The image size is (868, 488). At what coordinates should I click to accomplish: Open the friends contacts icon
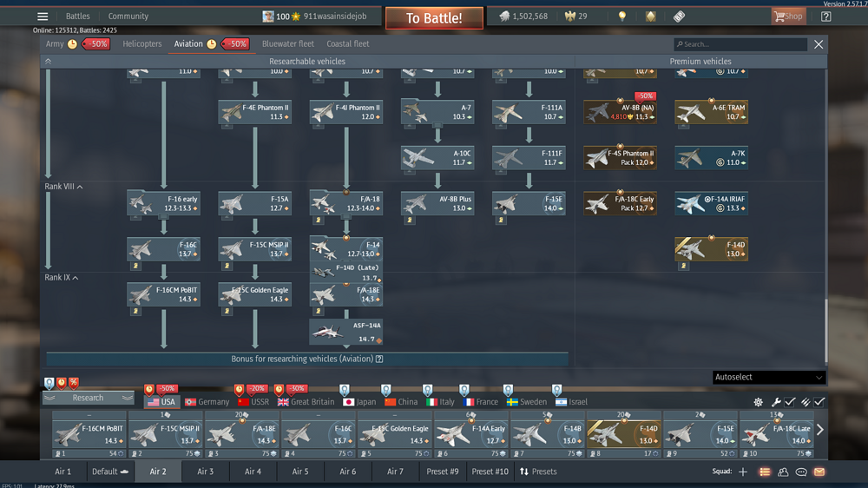[x=783, y=472]
